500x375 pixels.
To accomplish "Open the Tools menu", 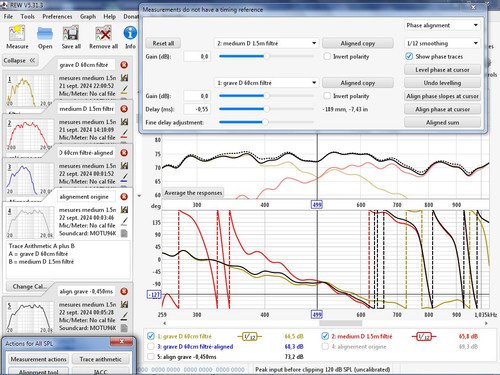I will pos(27,16).
